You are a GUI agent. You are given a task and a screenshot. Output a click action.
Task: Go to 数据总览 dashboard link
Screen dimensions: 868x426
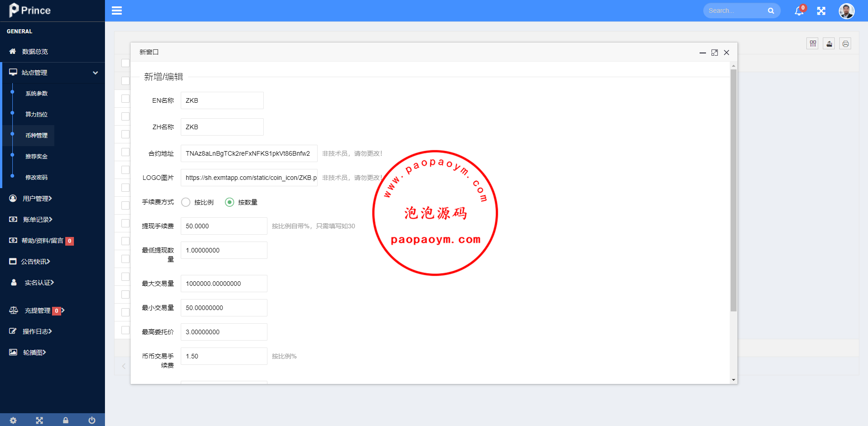[35, 52]
